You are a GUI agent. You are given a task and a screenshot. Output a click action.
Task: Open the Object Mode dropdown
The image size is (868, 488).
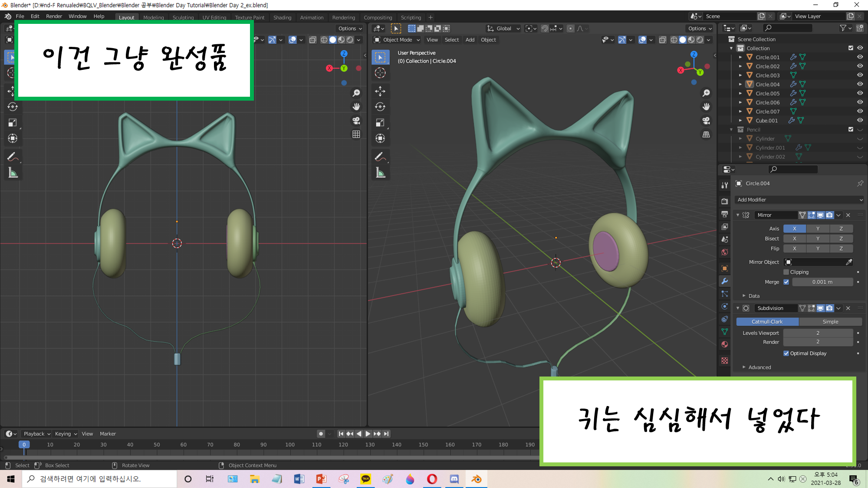[397, 39]
